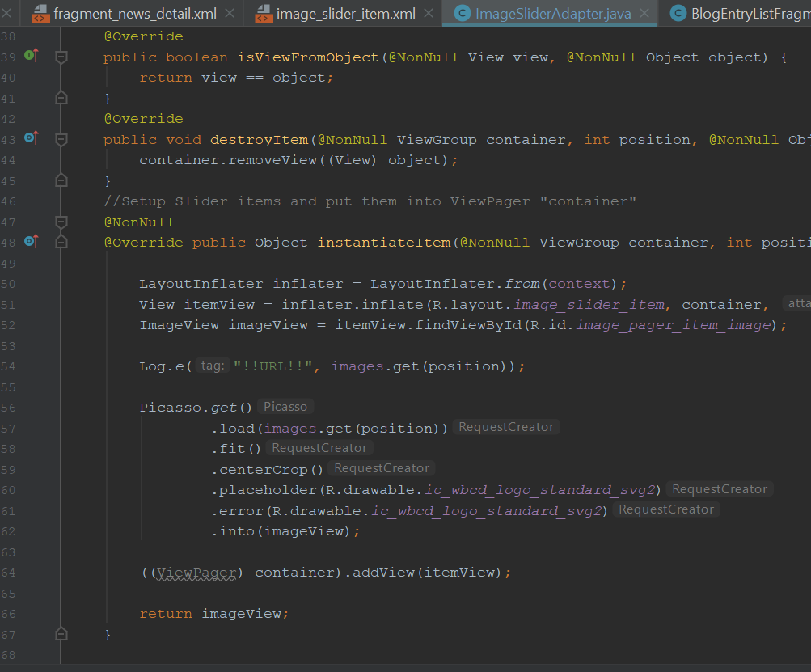Image resolution: width=811 pixels, height=672 pixels.
Task: Click the Java class icon on ImageSliderAdapter.java tab
Action: 462,14
